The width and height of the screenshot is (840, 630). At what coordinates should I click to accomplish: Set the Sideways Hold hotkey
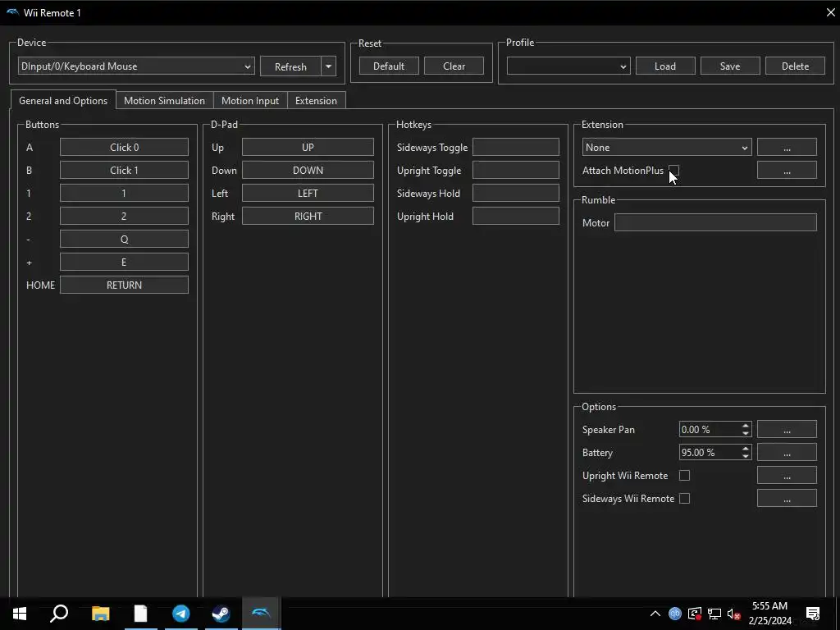[x=516, y=194]
